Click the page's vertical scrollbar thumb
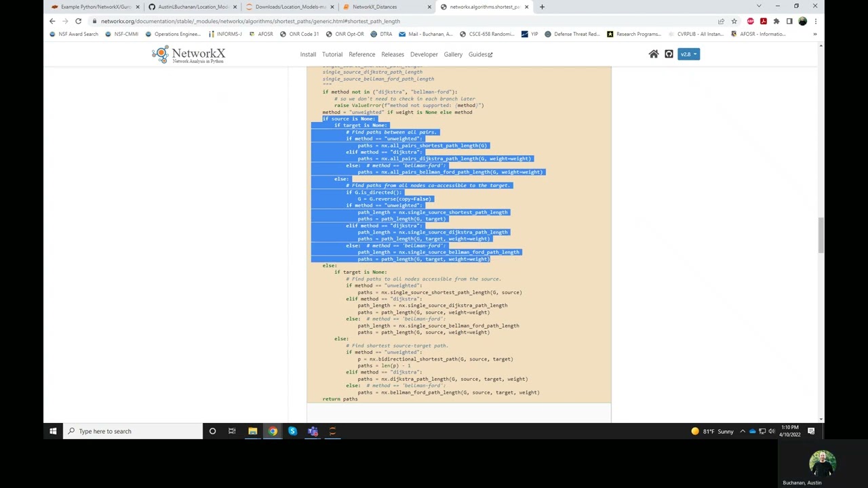 (x=821, y=235)
